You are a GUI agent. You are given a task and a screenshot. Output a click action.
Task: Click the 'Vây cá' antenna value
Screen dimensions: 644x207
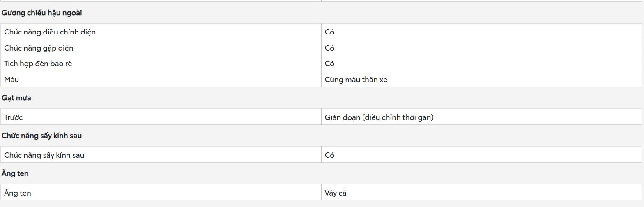336,193
